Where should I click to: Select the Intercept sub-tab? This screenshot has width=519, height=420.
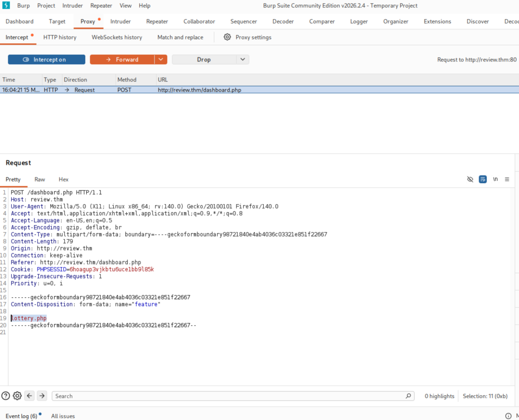(x=17, y=37)
